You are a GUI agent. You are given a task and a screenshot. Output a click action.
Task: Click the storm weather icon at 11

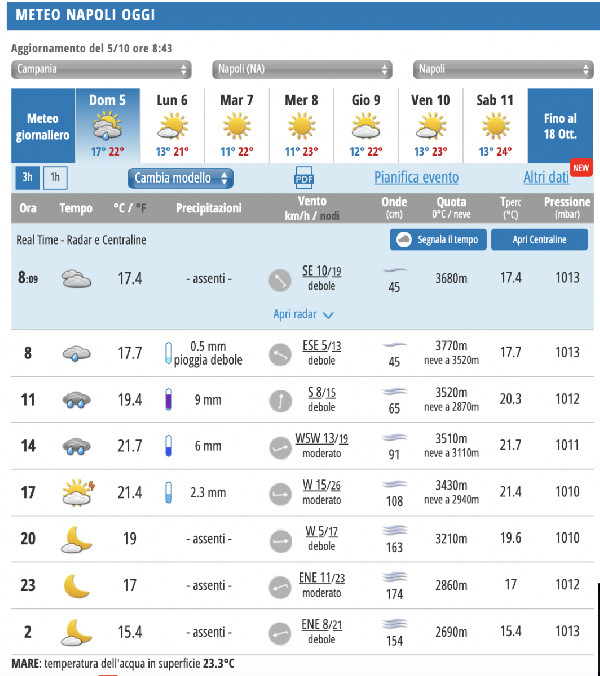point(75,400)
